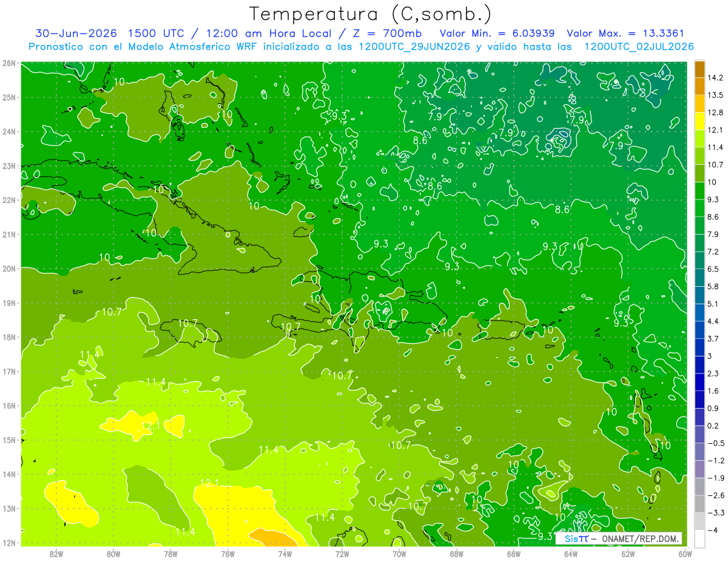This screenshot has height=562, width=728.
Task: Click the 2.3 value on the colorbar legend
Action: click(713, 373)
